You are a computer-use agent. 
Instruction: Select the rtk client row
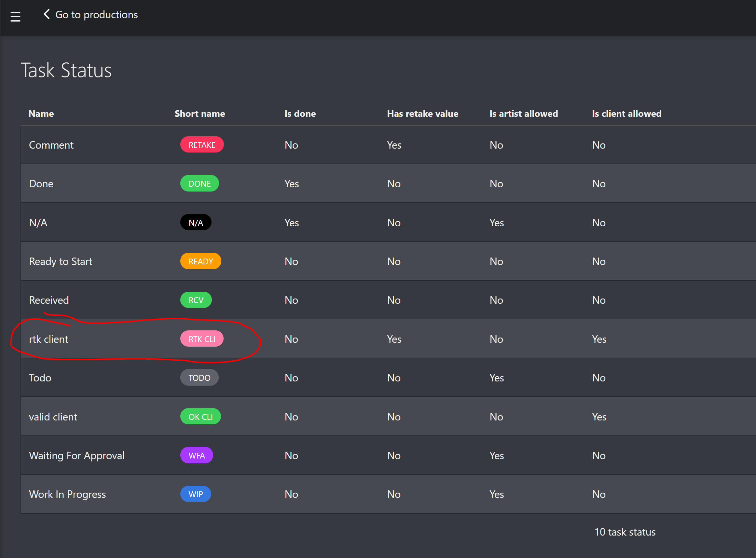point(49,339)
